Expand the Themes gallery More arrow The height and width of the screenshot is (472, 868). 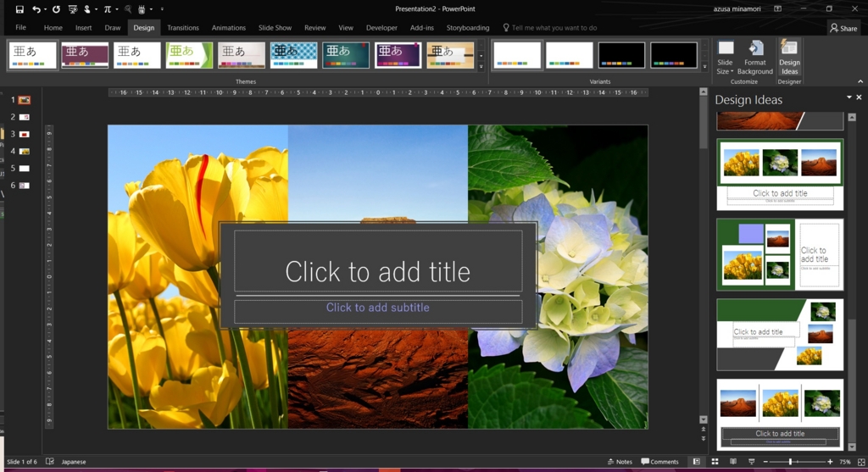(481, 66)
